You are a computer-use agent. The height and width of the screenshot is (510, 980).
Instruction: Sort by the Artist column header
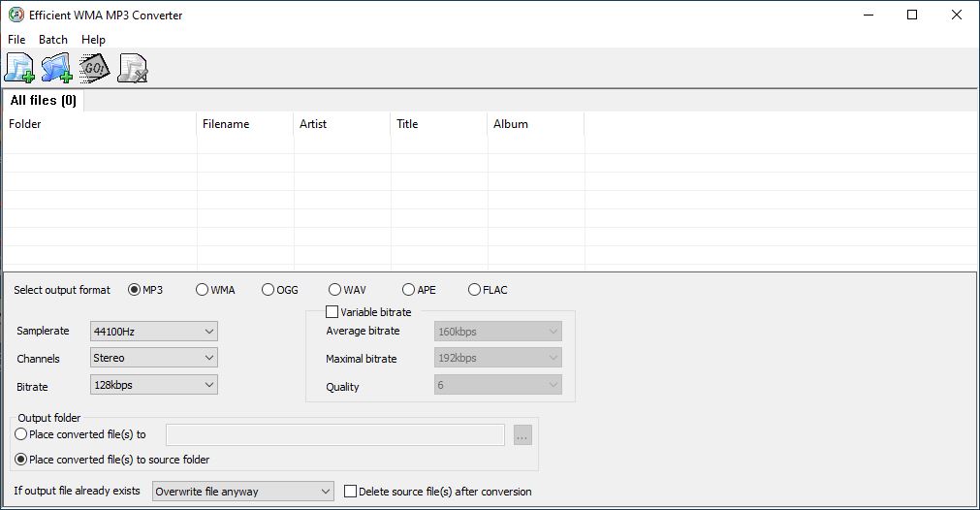[342, 124]
